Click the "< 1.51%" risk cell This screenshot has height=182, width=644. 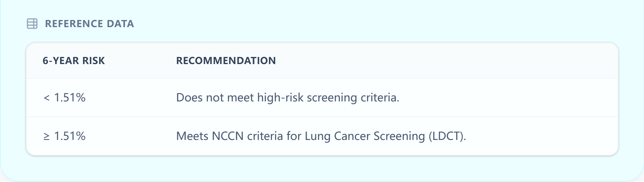pos(64,97)
